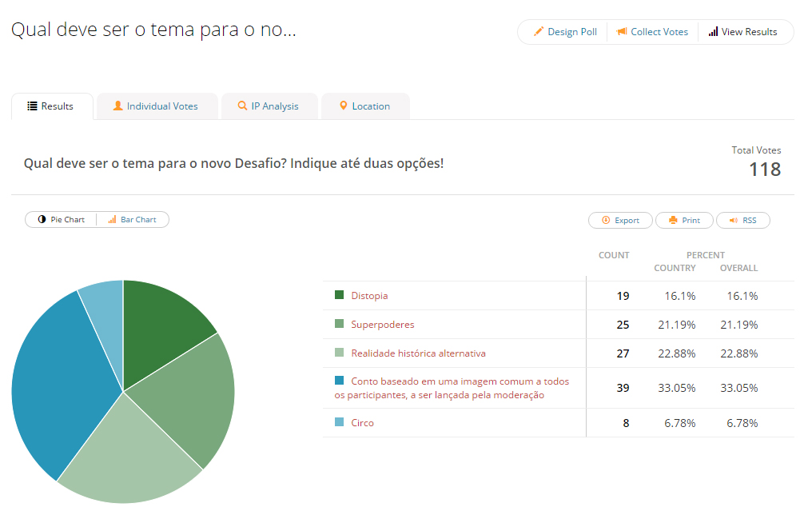
Task: Click the Distopia answer link
Action: pyautogui.click(x=369, y=296)
